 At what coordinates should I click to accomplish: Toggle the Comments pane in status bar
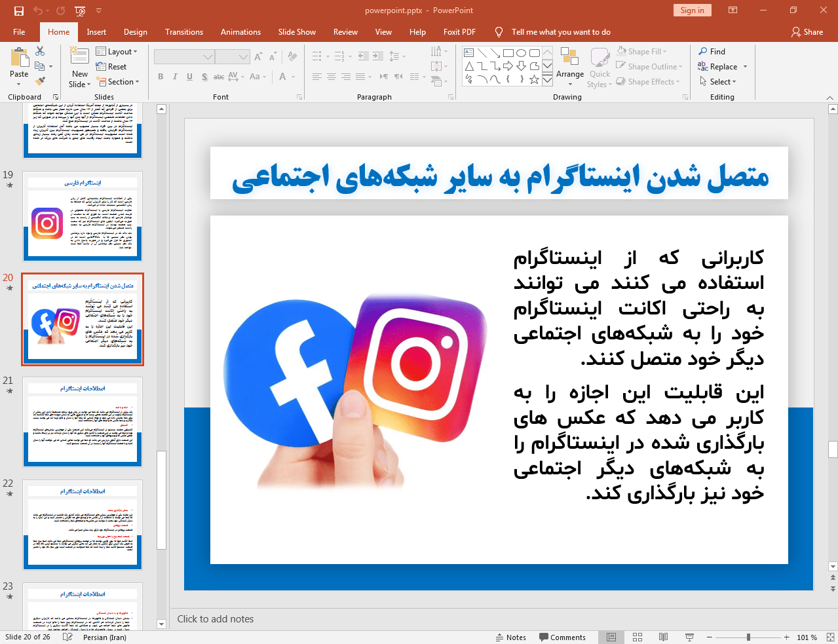point(562,637)
